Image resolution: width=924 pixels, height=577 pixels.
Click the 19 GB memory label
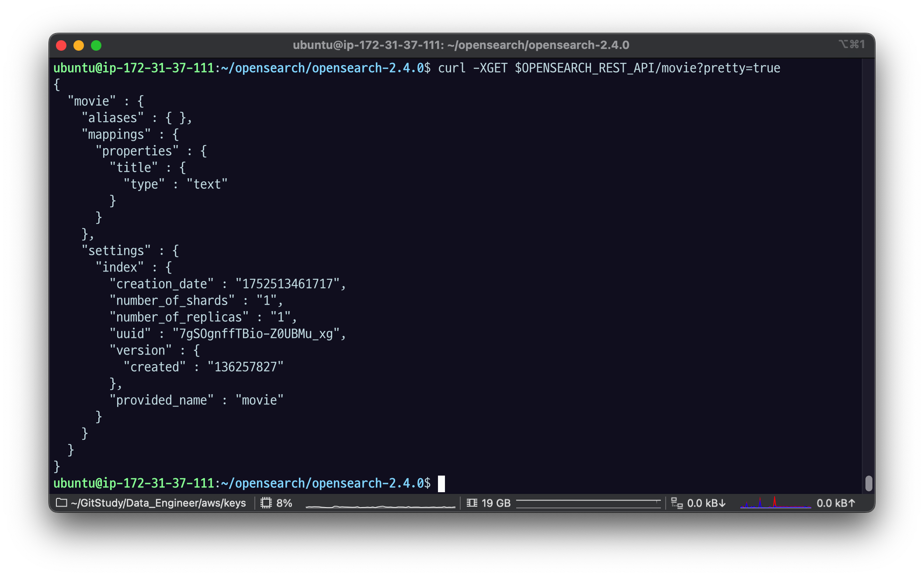[496, 503]
